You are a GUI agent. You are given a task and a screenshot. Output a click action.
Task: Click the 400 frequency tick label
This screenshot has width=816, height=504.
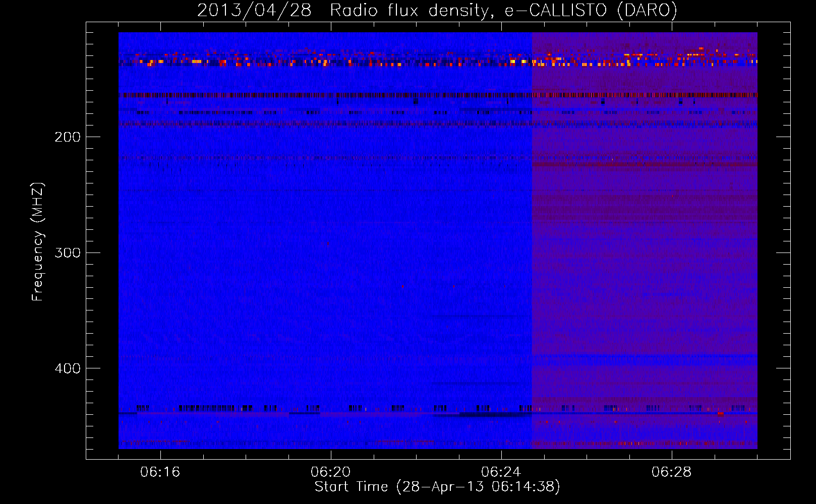[x=68, y=368]
